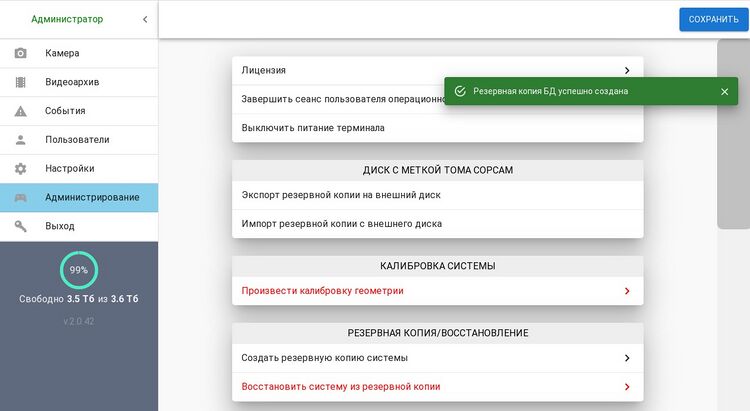Click the exit key icon
This screenshot has height=411, width=750.
click(20, 226)
